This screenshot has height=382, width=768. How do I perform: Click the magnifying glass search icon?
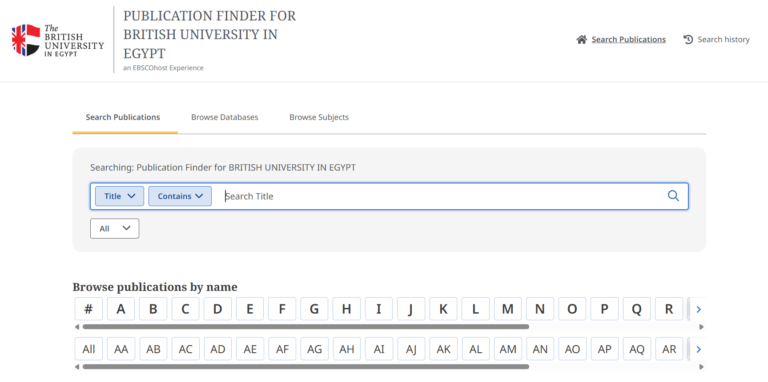tap(673, 196)
